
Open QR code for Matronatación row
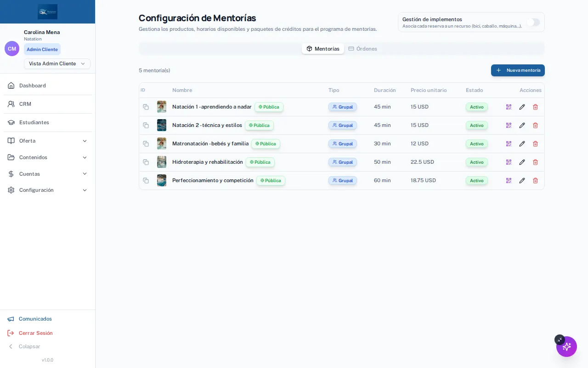click(x=509, y=144)
